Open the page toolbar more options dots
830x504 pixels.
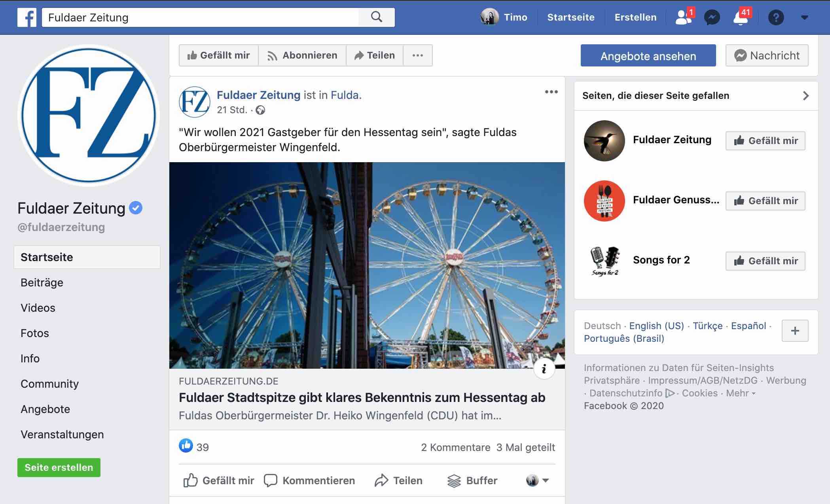(418, 55)
